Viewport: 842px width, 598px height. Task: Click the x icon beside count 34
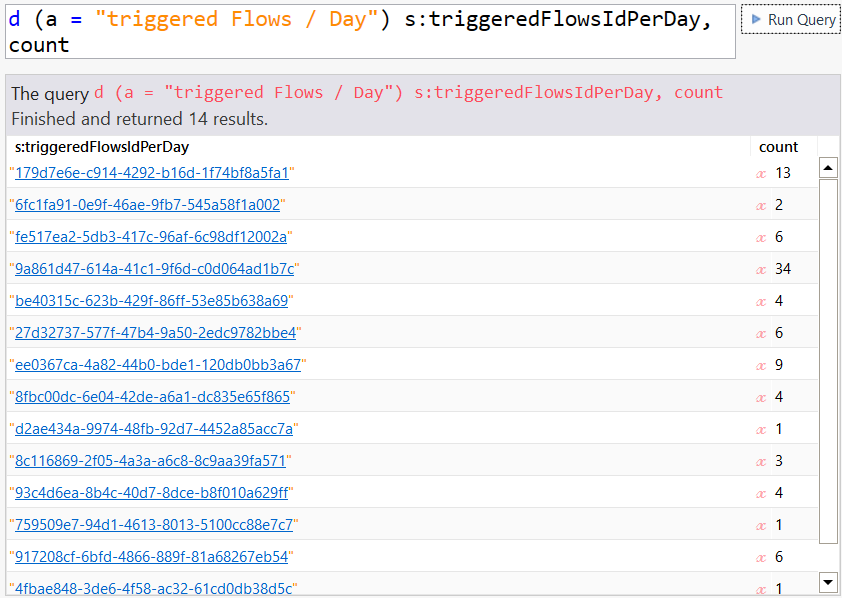(761, 269)
